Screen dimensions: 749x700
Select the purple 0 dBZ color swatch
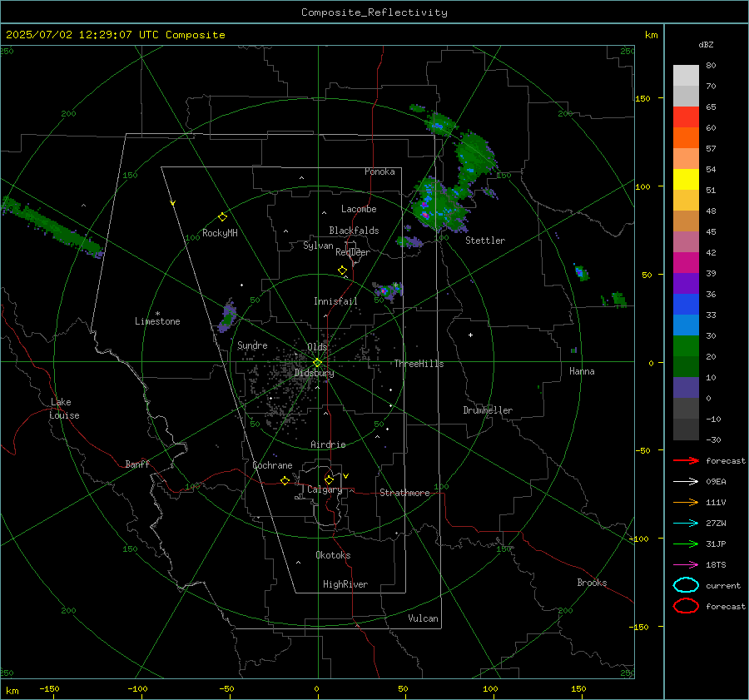tap(686, 388)
